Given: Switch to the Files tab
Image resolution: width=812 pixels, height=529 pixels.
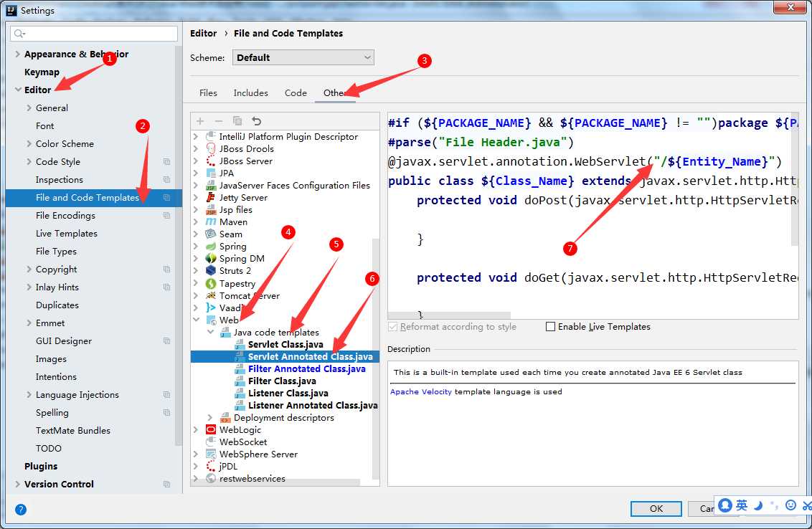Looking at the screenshot, I should (x=208, y=92).
